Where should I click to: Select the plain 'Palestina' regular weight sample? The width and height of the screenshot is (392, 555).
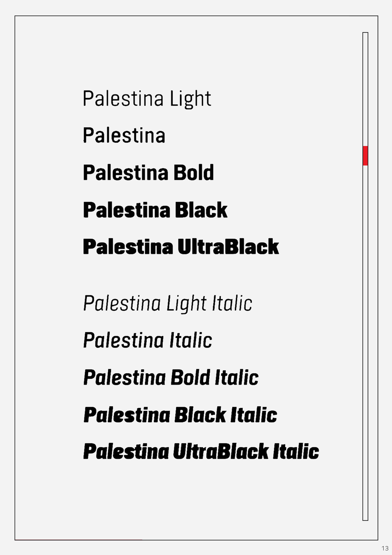[x=124, y=135]
